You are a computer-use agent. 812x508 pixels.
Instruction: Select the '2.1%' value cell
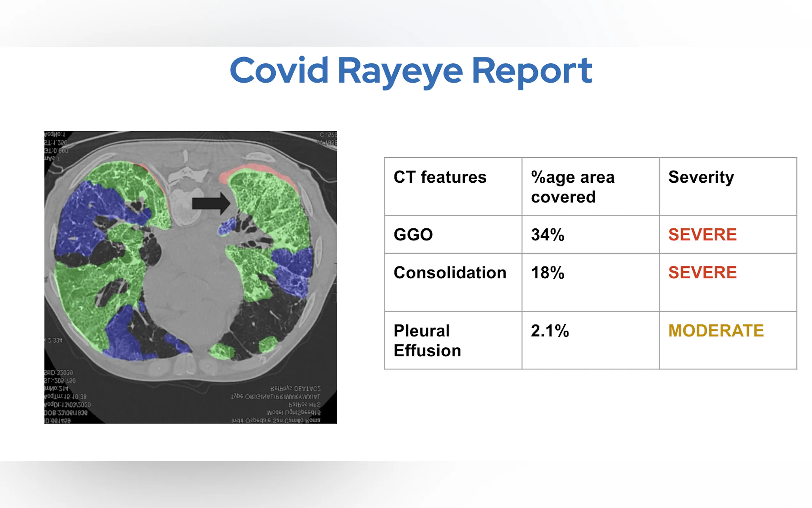[x=550, y=330]
